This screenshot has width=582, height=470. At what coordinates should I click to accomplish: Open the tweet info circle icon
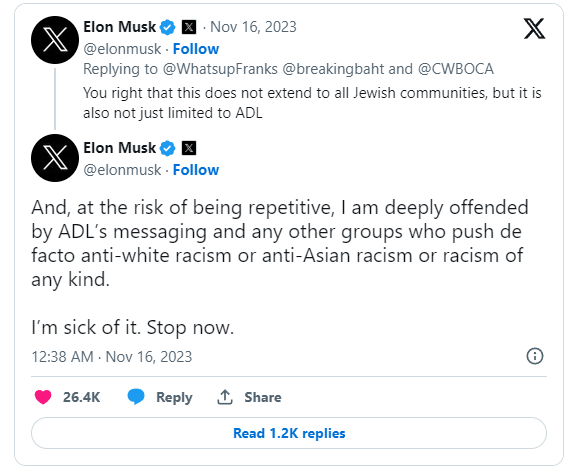pos(535,356)
